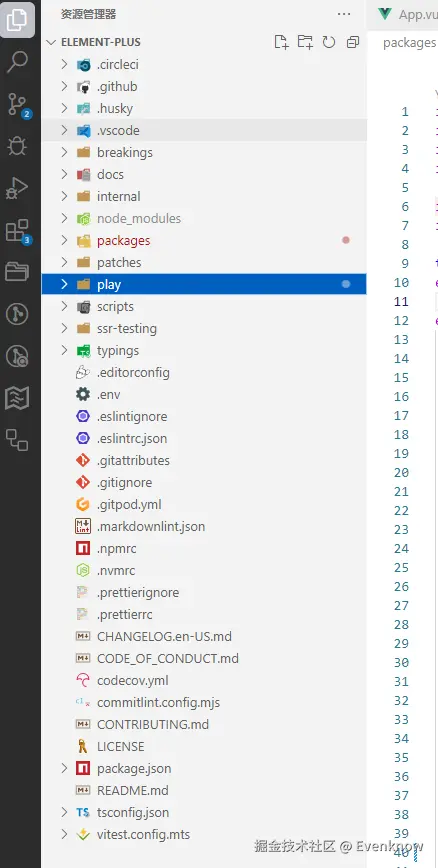Open the explorer more actions ellipsis

pos(344,14)
